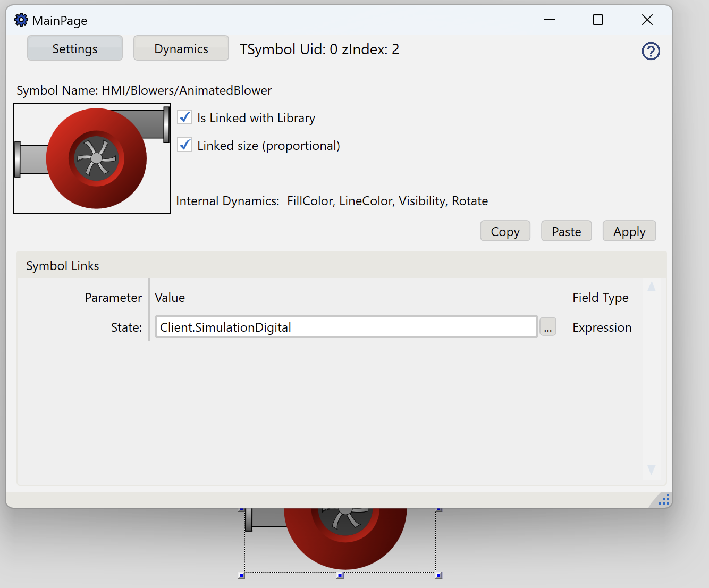Toggle Linked size (proportional) checkbox
Image resolution: width=709 pixels, height=588 pixels.
(184, 145)
